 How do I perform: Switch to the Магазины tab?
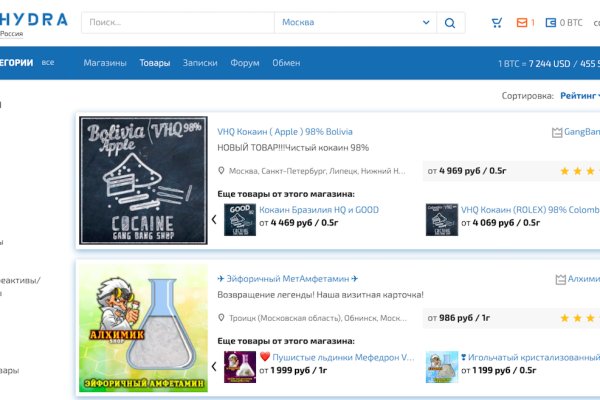pyautogui.click(x=105, y=63)
